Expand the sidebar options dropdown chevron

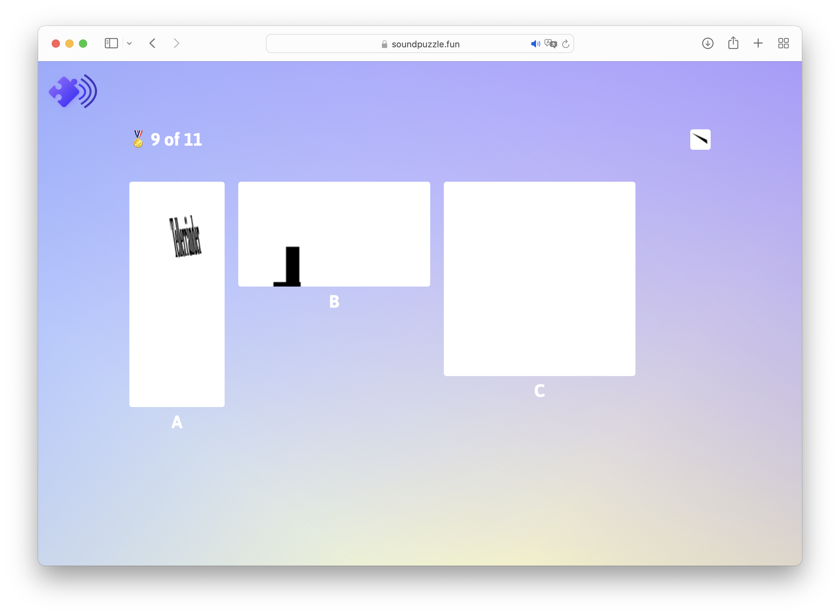129,43
